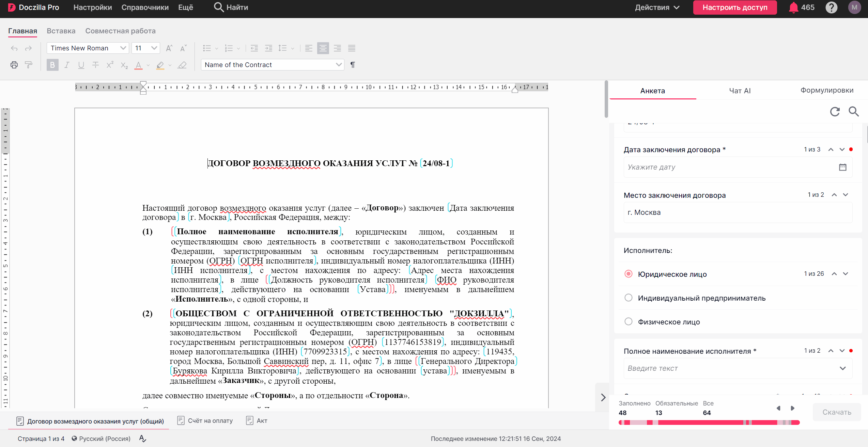Toggle italic formatting
The height and width of the screenshot is (447, 868).
pos(67,65)
